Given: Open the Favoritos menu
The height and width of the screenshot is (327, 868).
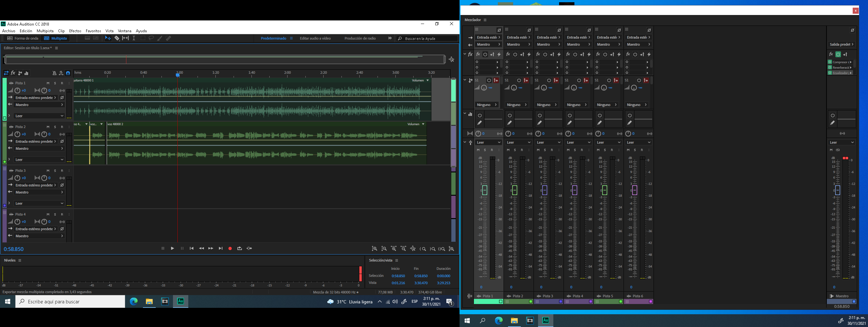Looking at the screenshot, I should [x=93, y=31].
